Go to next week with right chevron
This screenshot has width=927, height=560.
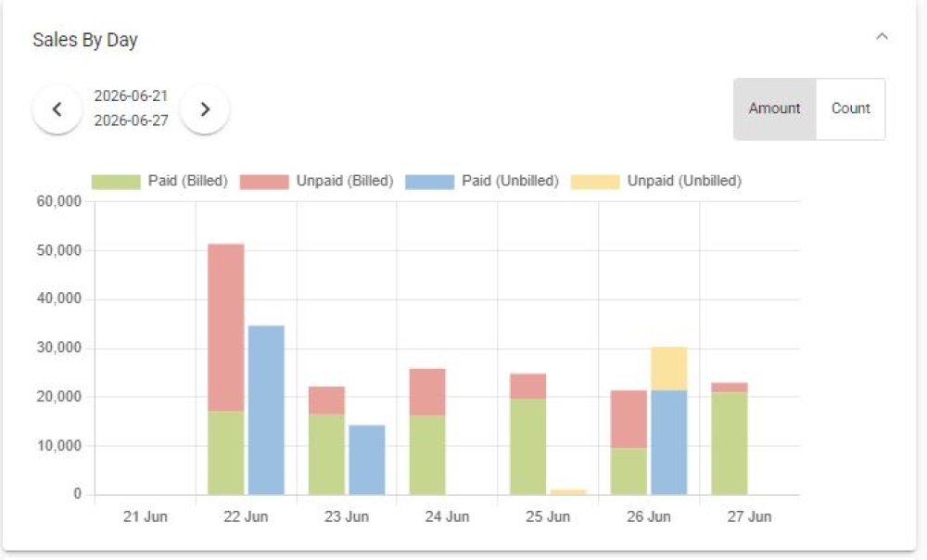205,109
